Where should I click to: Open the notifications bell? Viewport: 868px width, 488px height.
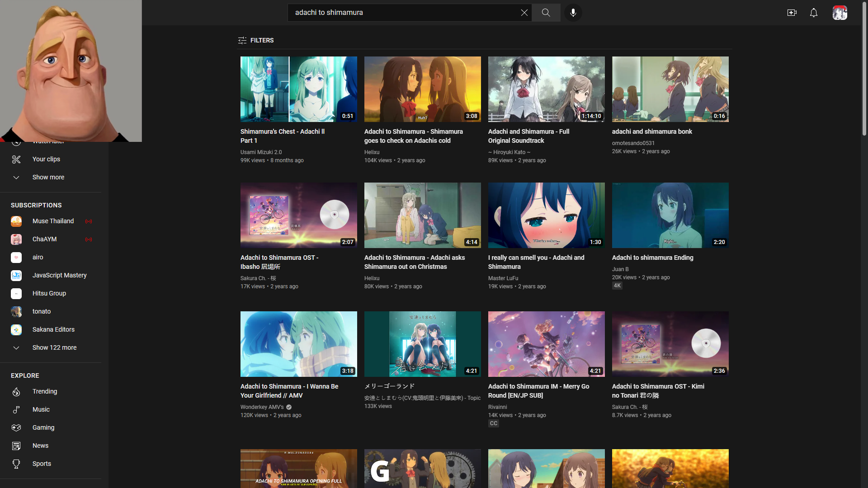coord(813,13)
